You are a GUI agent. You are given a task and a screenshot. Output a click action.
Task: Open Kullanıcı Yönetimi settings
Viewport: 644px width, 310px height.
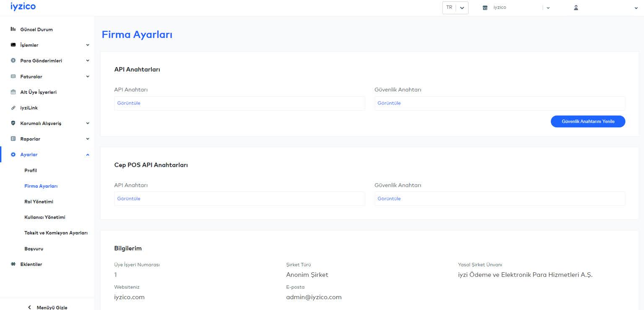point(45,217)
